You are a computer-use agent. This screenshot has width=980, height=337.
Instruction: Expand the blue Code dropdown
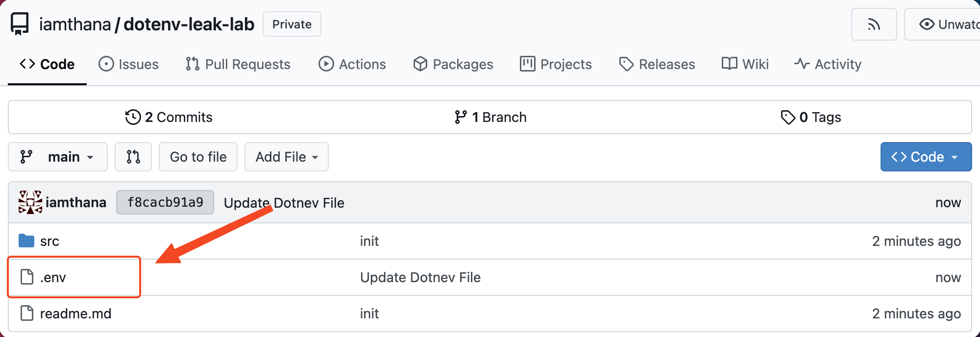(x=925, y=157)
